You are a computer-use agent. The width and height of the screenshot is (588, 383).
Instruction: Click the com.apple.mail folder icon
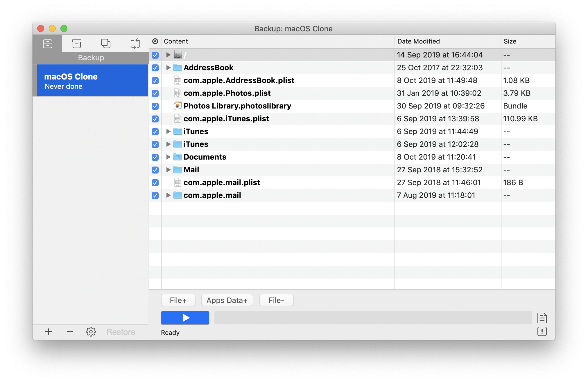178,195
